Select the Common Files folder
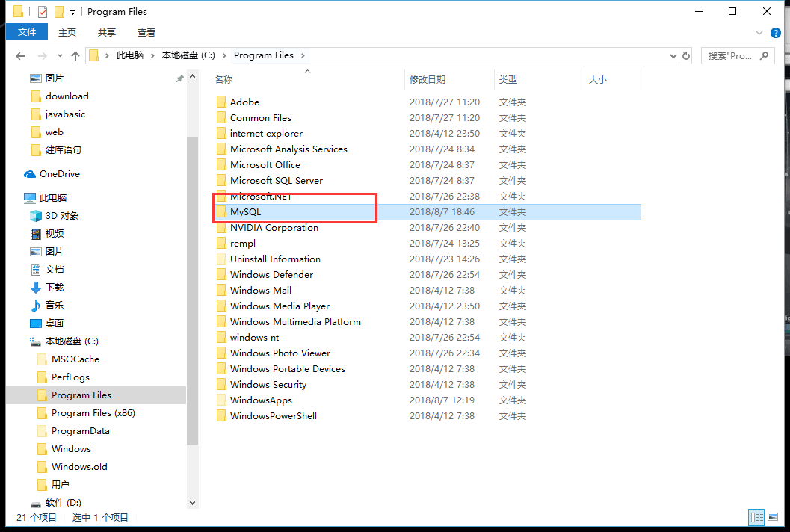This screenshot has height=532, width=790. point(261,118)
